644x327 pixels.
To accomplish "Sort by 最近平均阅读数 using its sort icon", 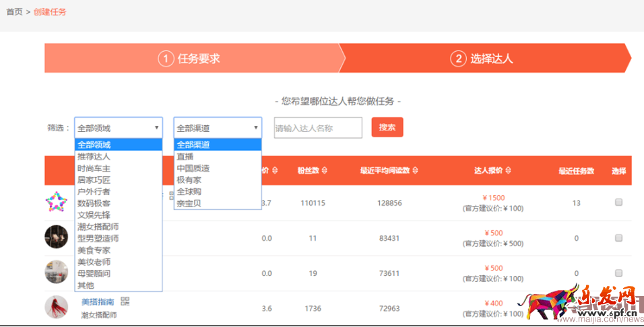I will (x=416, y=170).
